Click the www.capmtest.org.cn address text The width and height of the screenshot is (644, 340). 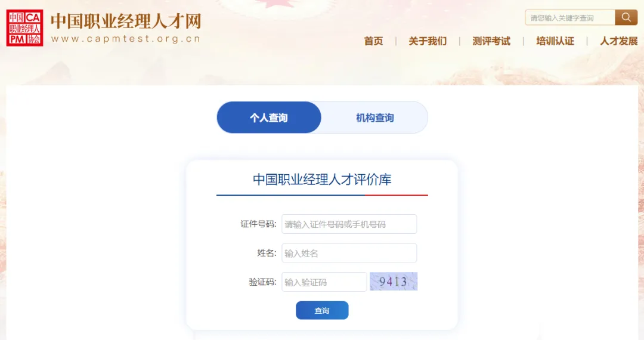click(126, 39)
